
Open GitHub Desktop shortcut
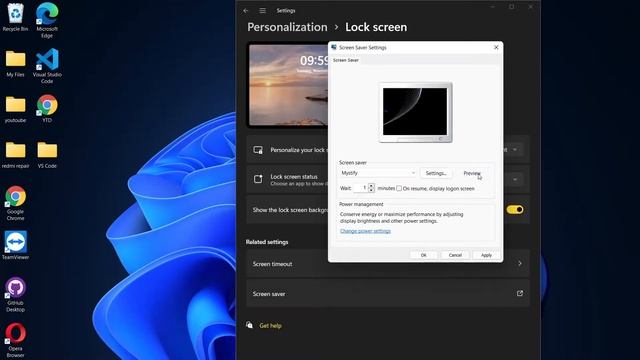tap(16, 294)
